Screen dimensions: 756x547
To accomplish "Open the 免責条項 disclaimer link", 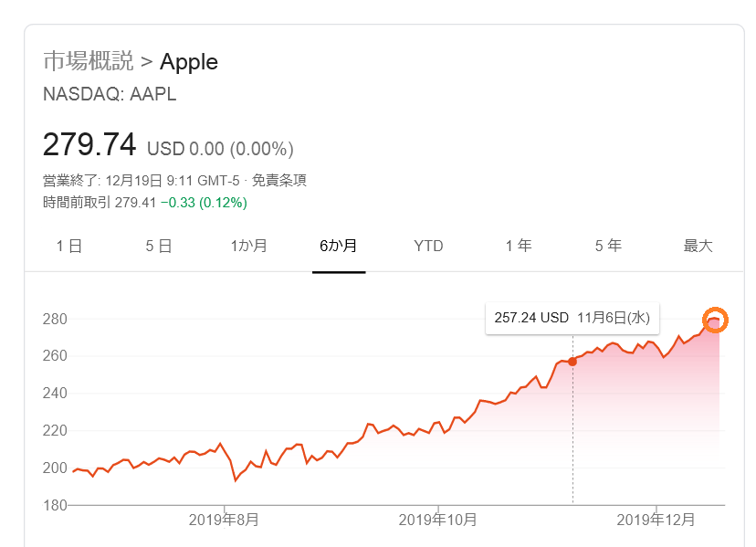I will point(279,181).
